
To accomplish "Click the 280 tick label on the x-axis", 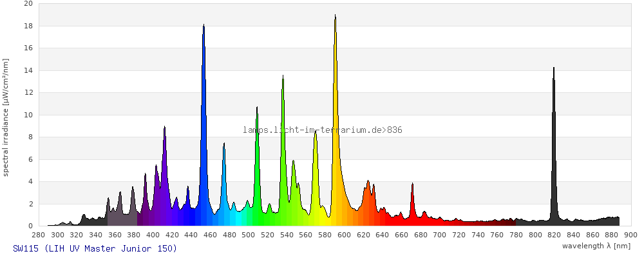I will click(39, 235).
